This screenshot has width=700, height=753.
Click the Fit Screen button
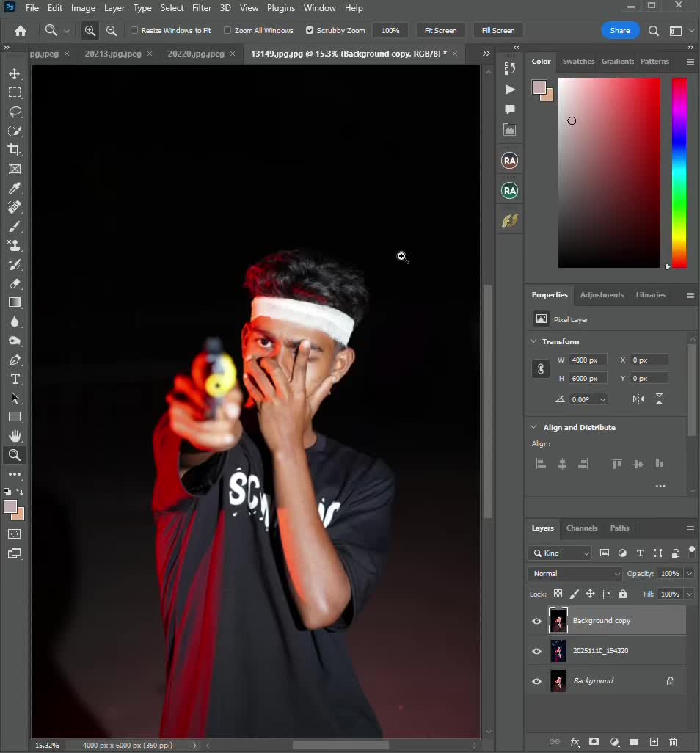440,30
